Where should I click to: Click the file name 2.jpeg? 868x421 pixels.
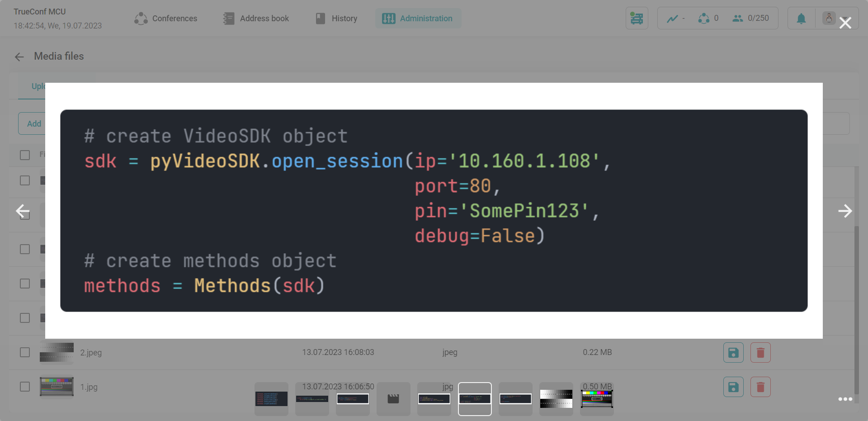coord(91,353)
